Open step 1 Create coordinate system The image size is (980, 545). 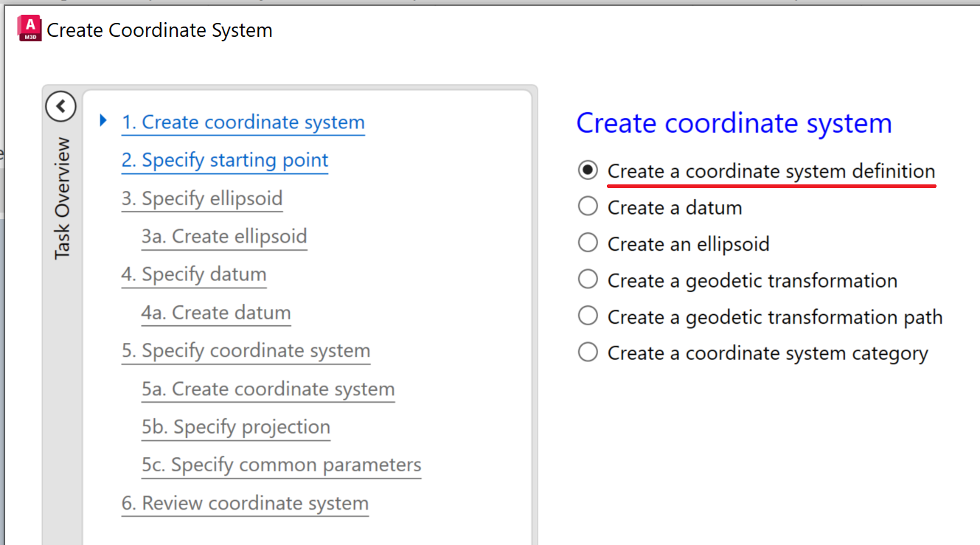click(x=243, y=122)
